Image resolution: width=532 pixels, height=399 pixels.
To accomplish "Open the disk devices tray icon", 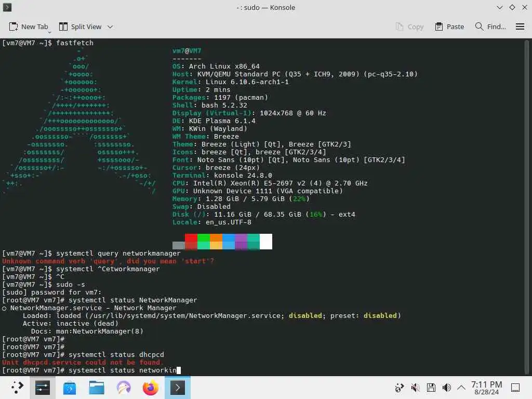I will point(431,388).
